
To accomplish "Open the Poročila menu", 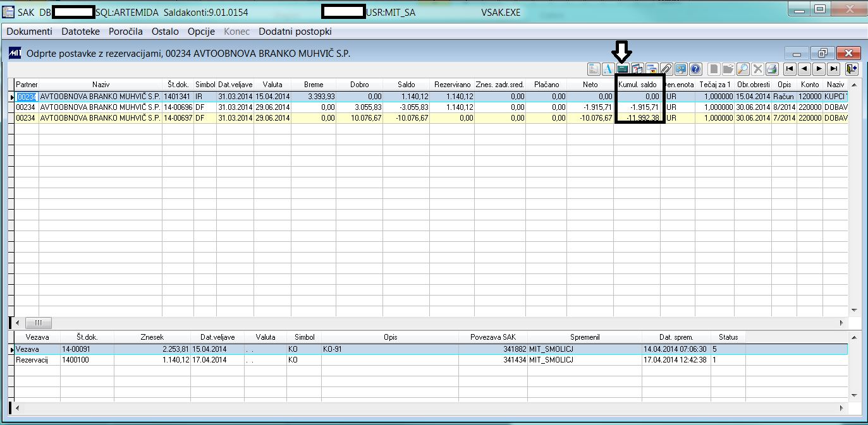I will [x=126, y=32].
